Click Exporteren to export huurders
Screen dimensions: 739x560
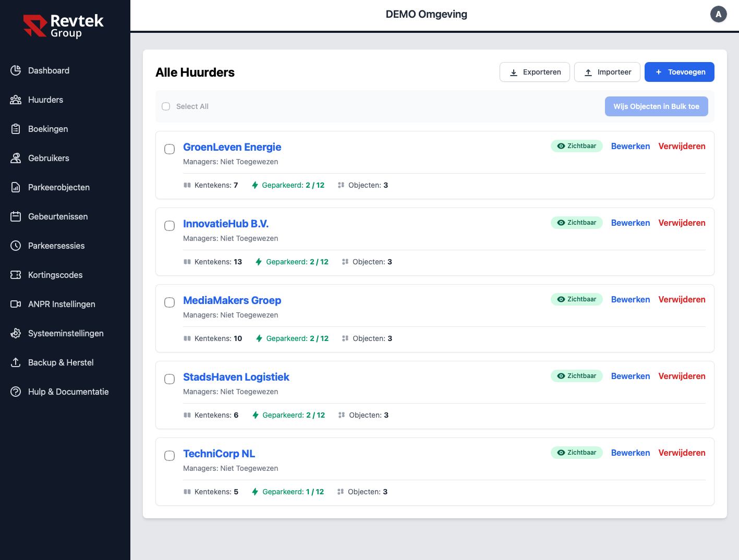tap(534, 72)
